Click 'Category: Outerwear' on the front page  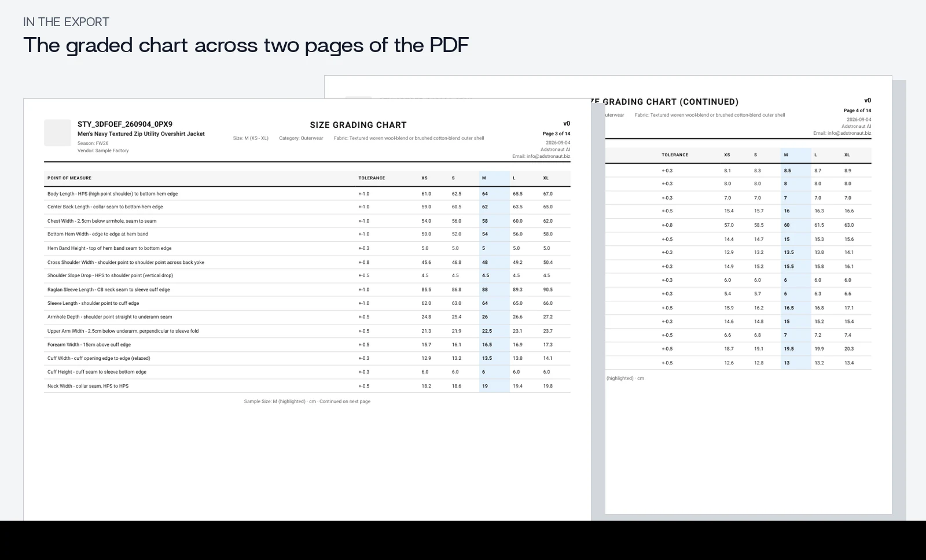coord(301,138)
